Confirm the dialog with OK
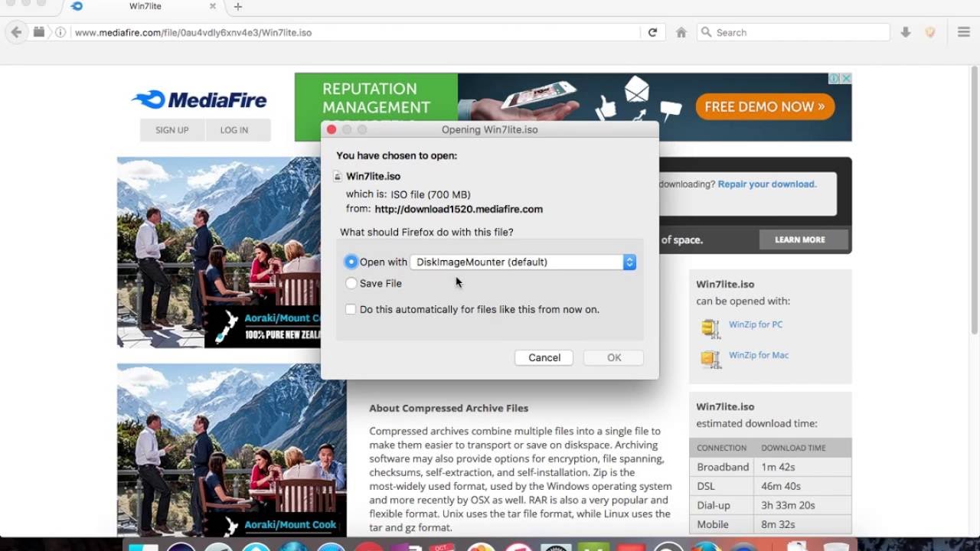The image size is (980, 551). (614, 357)
